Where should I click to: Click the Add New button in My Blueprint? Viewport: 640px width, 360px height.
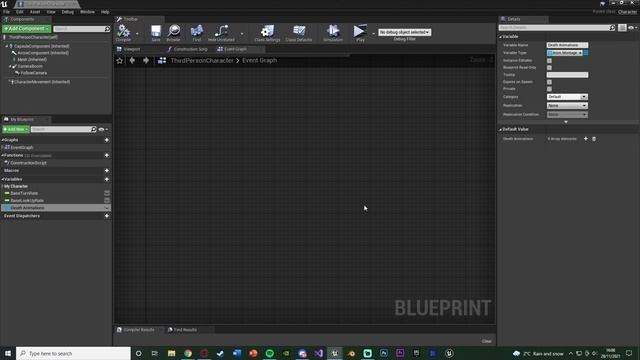pos(16,129)
